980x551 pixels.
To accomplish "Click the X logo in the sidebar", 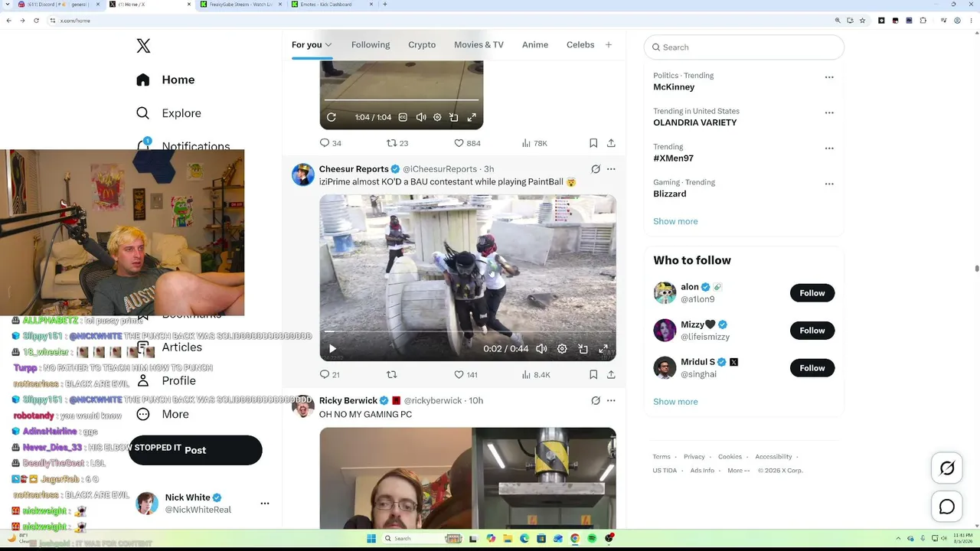I will tap(143, 46).
